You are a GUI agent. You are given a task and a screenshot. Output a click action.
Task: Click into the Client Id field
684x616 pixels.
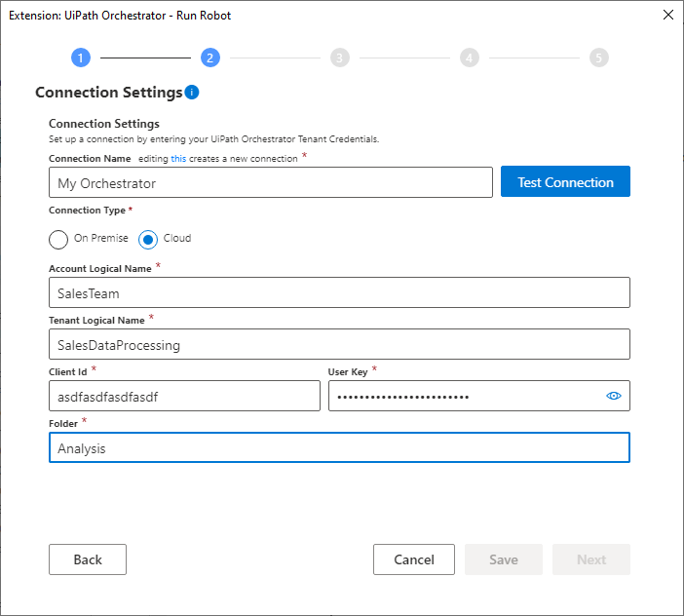pyautogui.click(x=184, y=396)
